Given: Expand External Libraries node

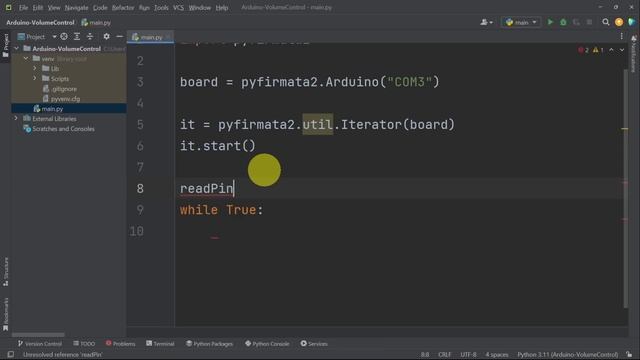Looking at the screenshot, I should (16, 118).
